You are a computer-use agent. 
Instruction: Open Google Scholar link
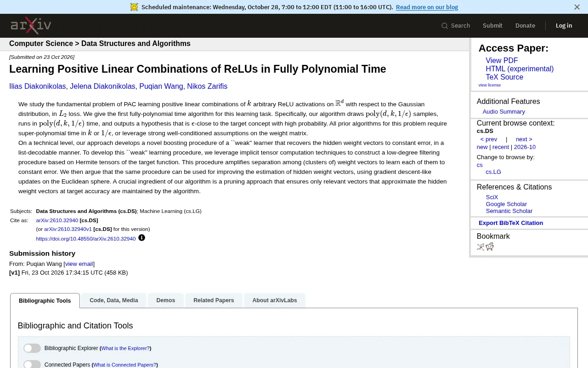click(506, 204)
